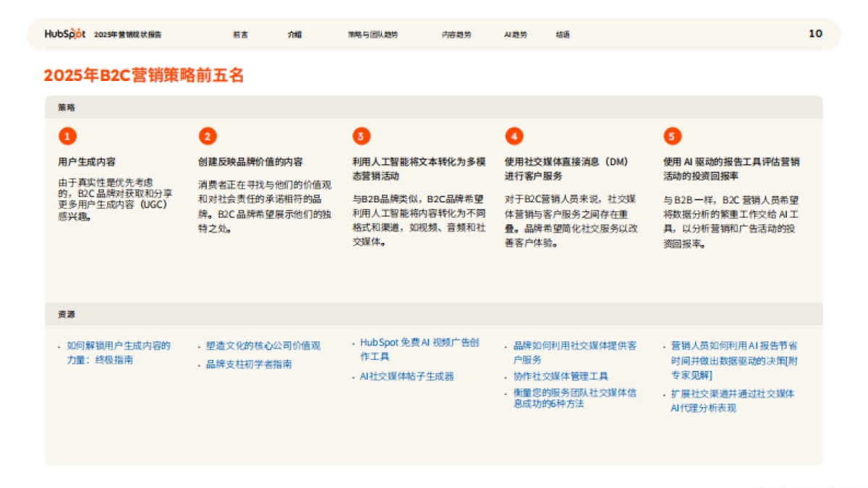Click the HubSpot logo in the header
The image size is (868, 488).
(64, 34)
